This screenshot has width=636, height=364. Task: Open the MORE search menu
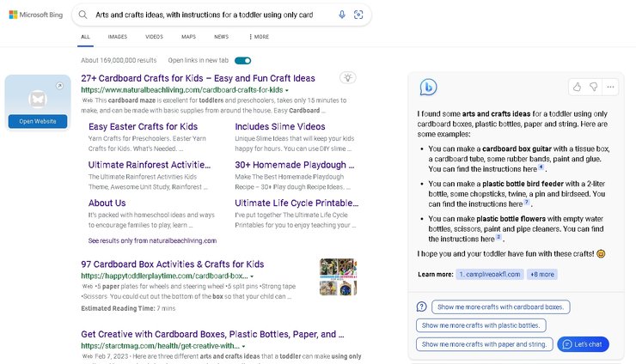[x=259, y=36]
